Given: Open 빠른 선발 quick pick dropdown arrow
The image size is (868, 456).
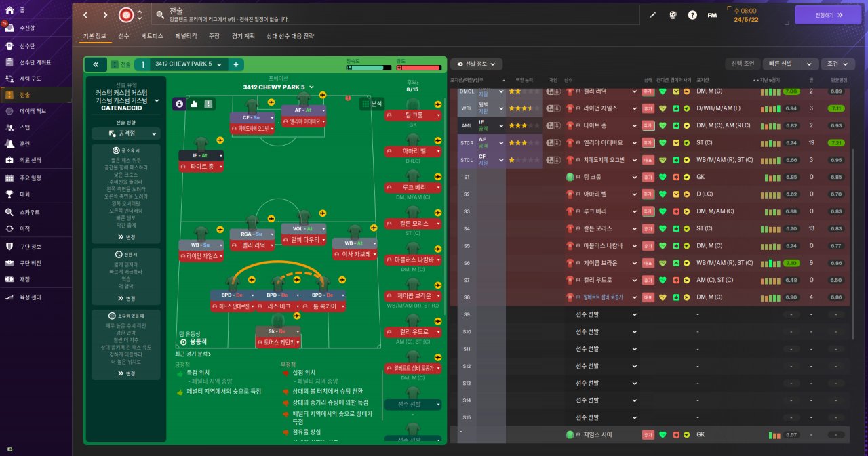Looking at the screenshot, I should [x=809, y=64].
